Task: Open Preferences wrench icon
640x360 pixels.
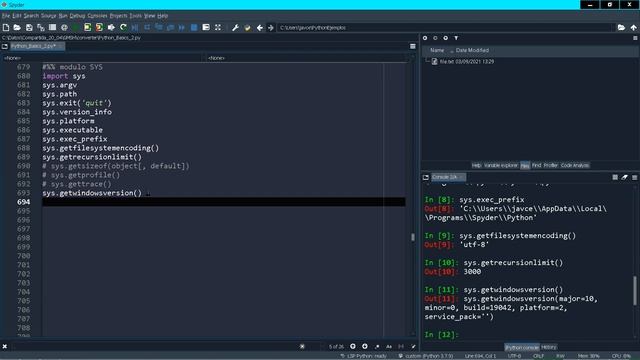Action: (x=236, y=27)
